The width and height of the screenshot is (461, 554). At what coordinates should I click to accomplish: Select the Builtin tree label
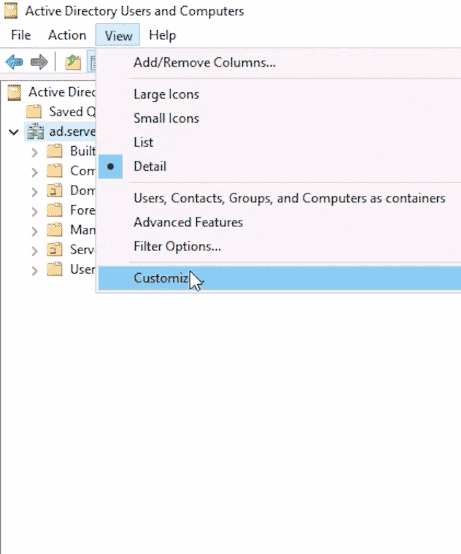pos(83,151)
